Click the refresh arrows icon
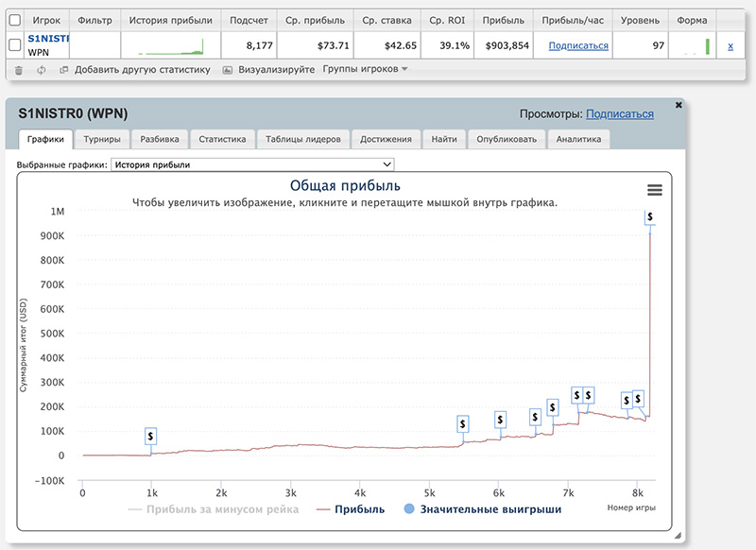Image resolution: width=756 pixels, height=550 pixels. [x=42, y=70]
